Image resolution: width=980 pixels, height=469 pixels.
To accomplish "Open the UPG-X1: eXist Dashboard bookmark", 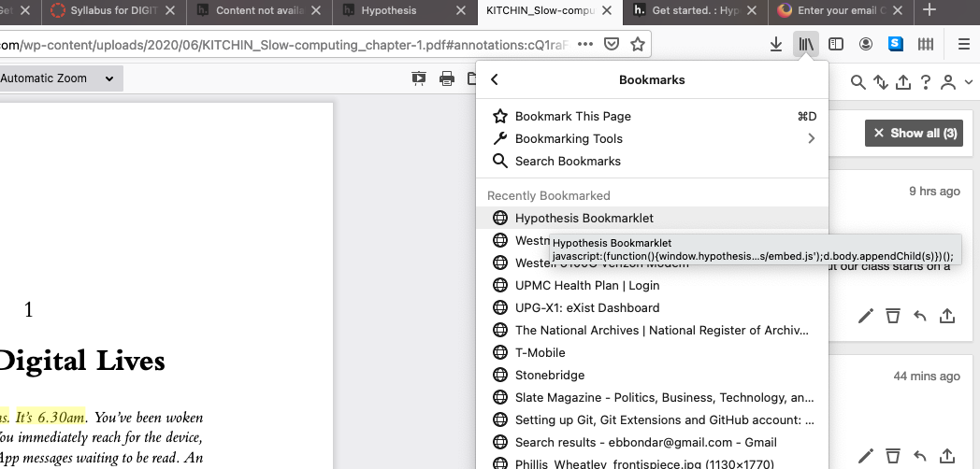I will (652, 308).
